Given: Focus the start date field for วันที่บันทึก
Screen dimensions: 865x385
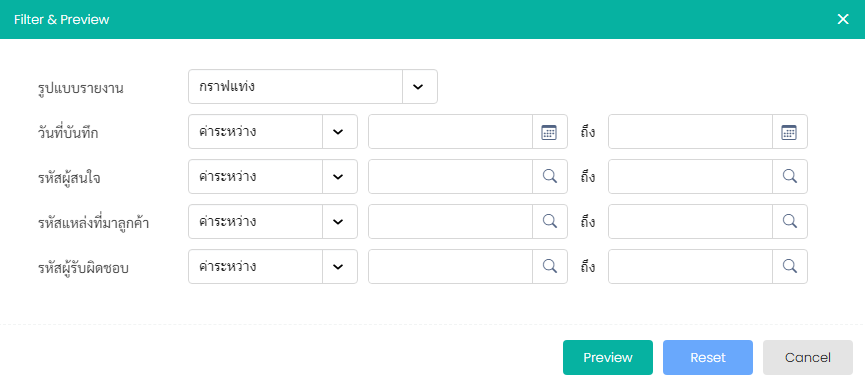Looking at the screenshot, I should click(x=451, y=132).
